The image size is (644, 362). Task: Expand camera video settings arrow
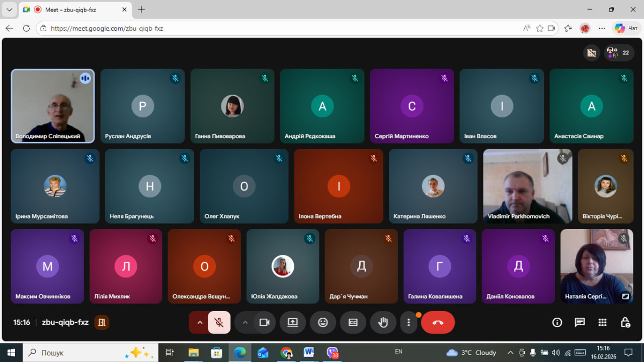point(245,323)
